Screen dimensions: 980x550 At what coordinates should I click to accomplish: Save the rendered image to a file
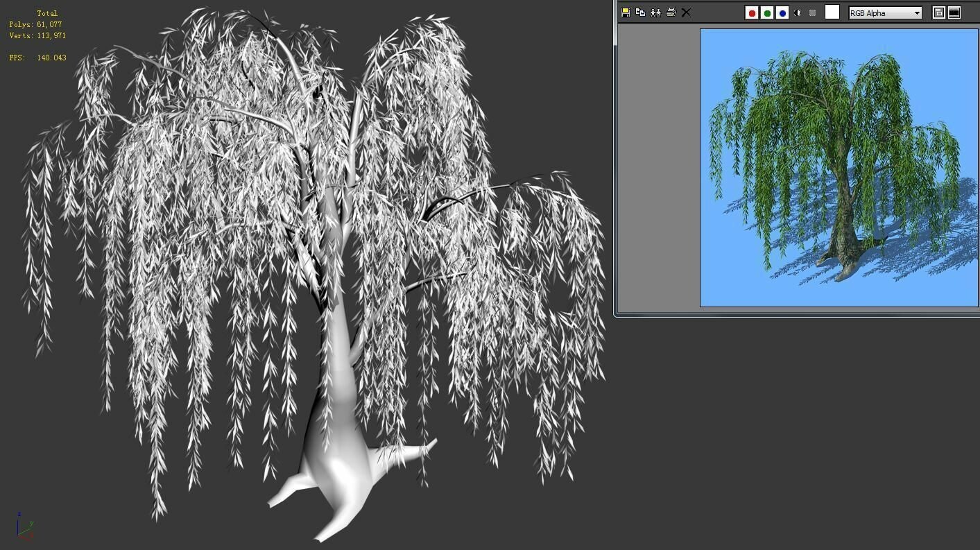point(625,12)
